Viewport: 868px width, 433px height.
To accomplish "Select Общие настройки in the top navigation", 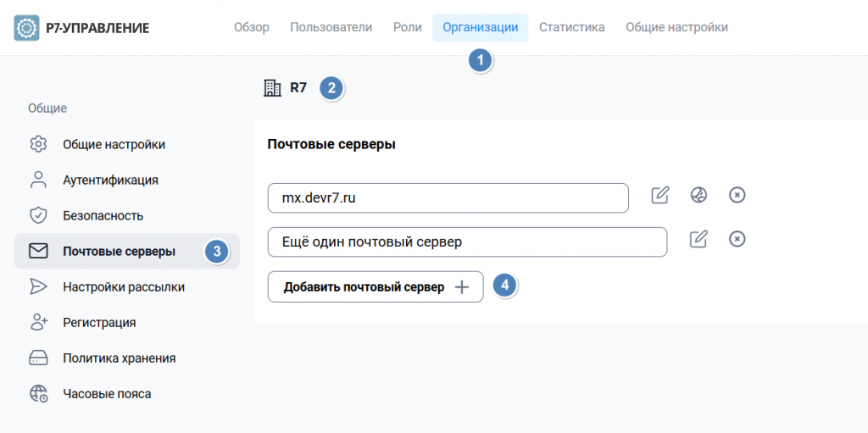I will pyautogui.click(x=676, y=27).
